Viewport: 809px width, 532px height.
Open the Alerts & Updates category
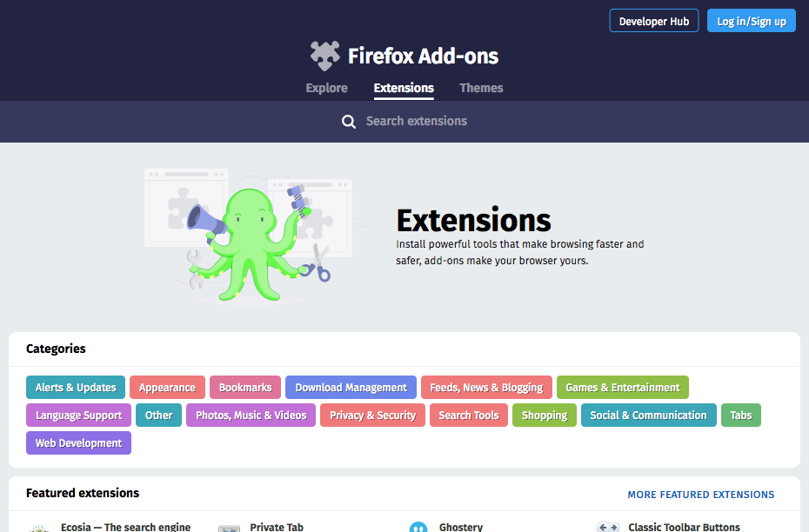76,387
